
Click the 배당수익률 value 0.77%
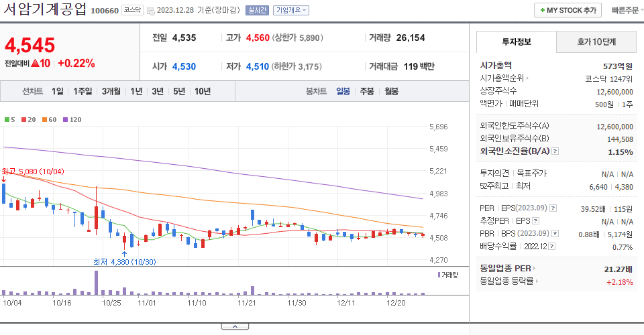[623, 247]
